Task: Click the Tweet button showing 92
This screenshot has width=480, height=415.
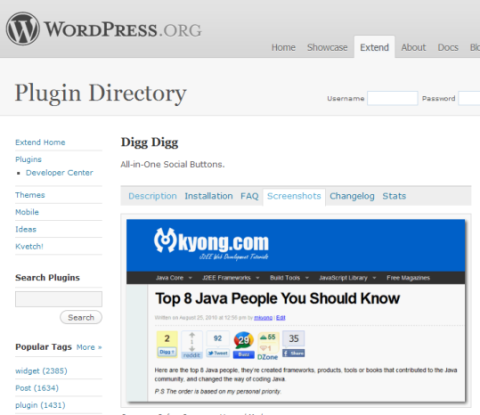Action: 218,344
